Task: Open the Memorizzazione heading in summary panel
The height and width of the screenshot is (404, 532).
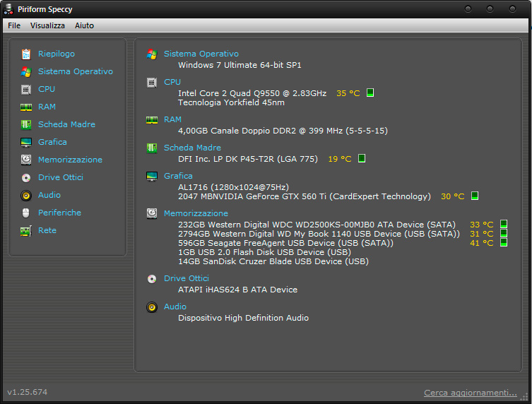Action: click(x=196, y=213)
